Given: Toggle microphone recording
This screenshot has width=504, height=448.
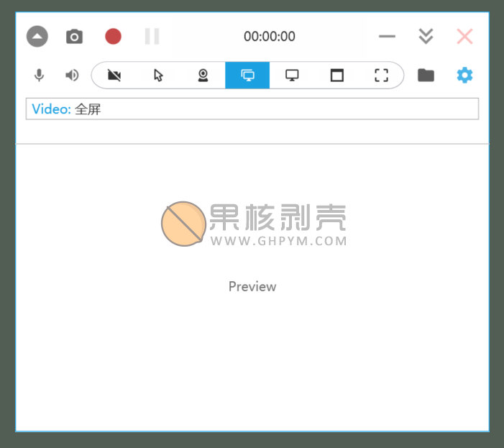Looking at the screenshot, I should tap(40, 76).
